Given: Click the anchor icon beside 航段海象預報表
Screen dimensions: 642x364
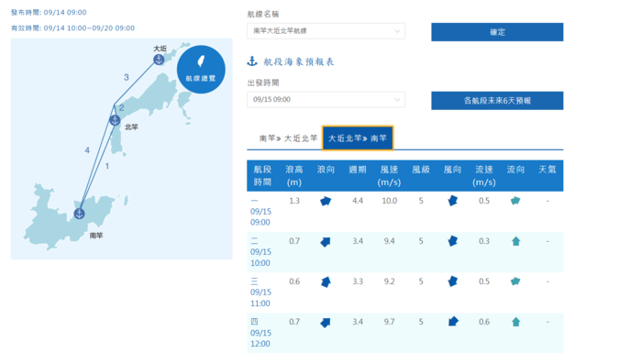Looking at the screenshot, I should tap(252, 61).
